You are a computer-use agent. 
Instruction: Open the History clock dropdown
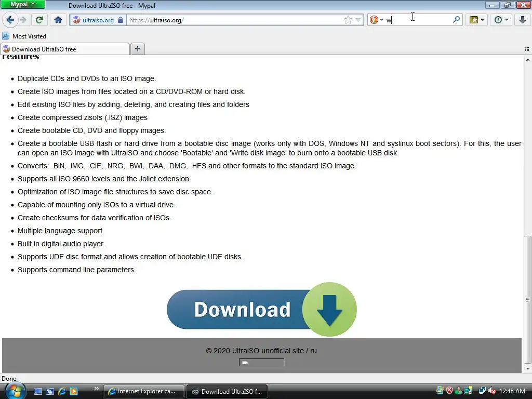click(x=501, y=20)
